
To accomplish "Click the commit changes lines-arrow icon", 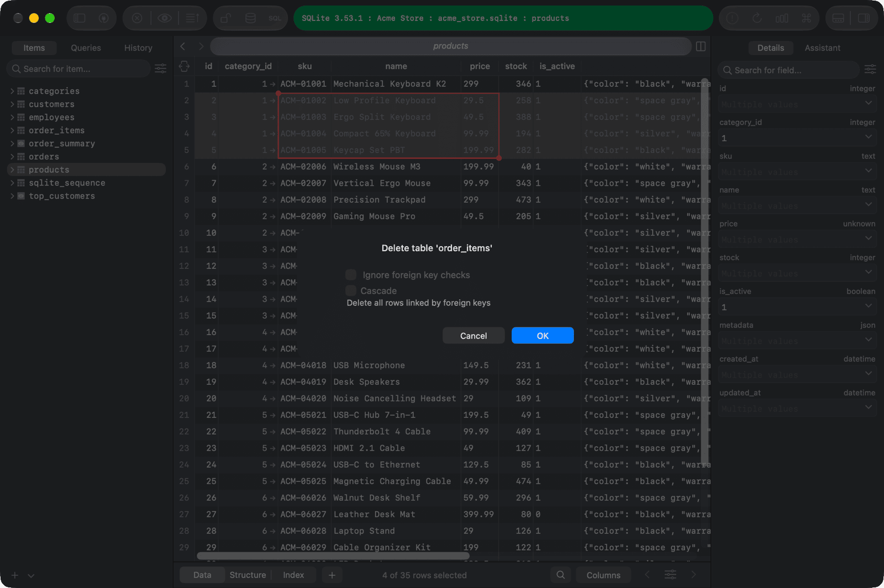I will click(192, 18).
